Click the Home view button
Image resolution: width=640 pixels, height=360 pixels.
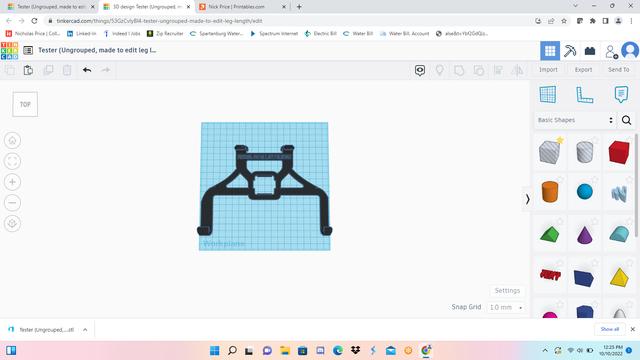[x=12, y=140]
